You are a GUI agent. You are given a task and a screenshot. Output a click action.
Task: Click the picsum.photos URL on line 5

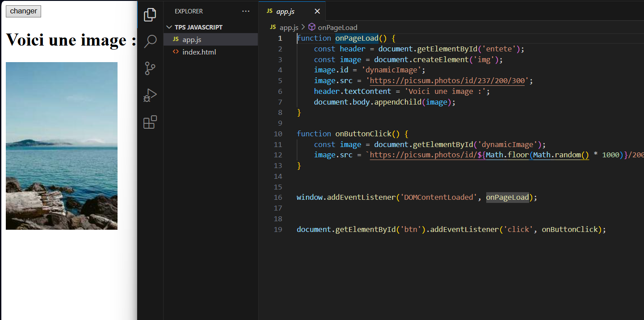point(447,81)
